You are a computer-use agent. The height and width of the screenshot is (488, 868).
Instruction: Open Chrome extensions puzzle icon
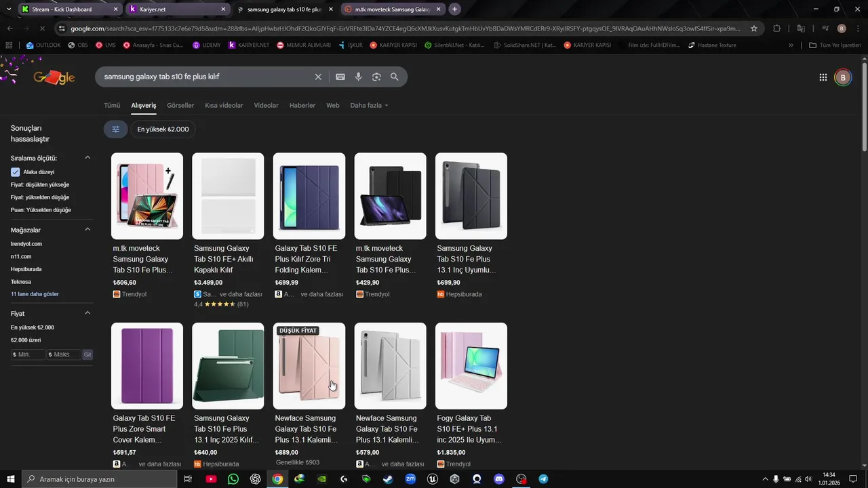pyautogui.click(x=777, y=28)
